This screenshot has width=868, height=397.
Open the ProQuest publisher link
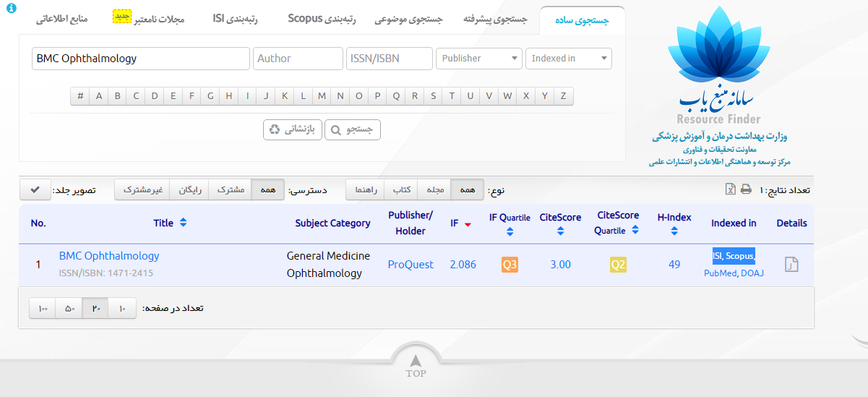coord(411,265)
